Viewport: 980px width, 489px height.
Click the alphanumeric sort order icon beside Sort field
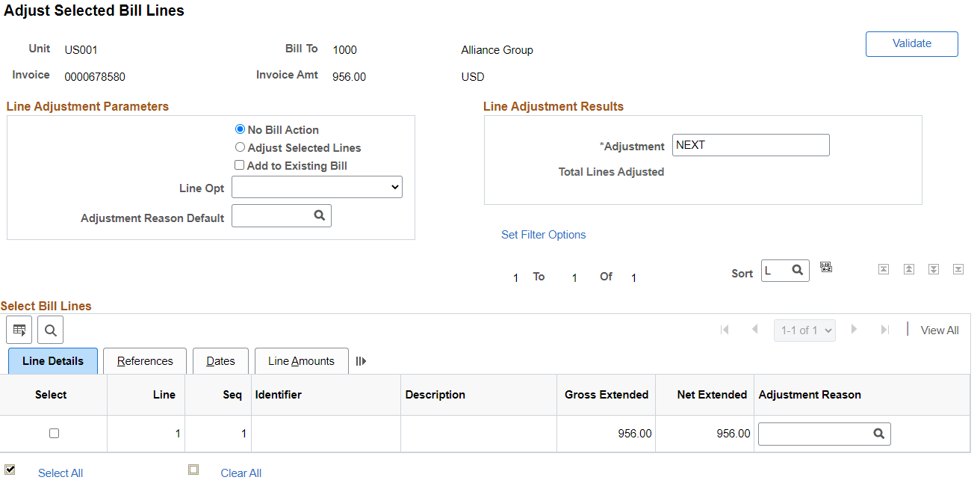pyautogui.click(x=826, y=267)
